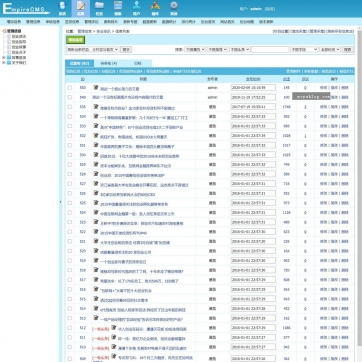362x362 pixels.
Task: Open the column selector dropdown left of submit
Action: click(x=92, y=49)
